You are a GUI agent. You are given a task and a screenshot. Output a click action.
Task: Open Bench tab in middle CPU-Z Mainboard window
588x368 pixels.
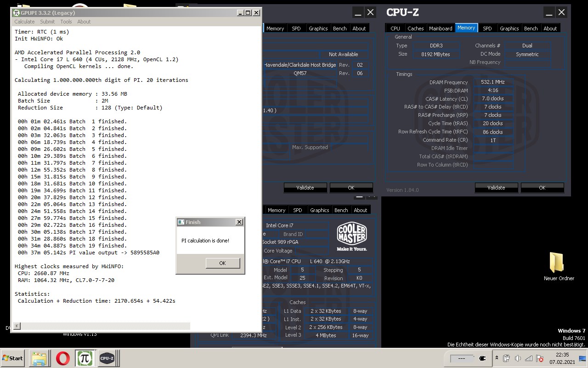[340, 28]
